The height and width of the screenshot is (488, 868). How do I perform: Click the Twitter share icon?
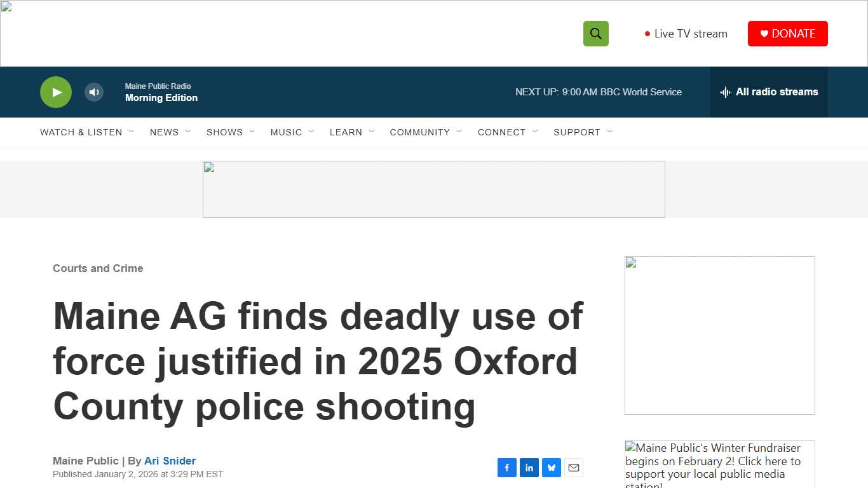[x=551, y=467]
